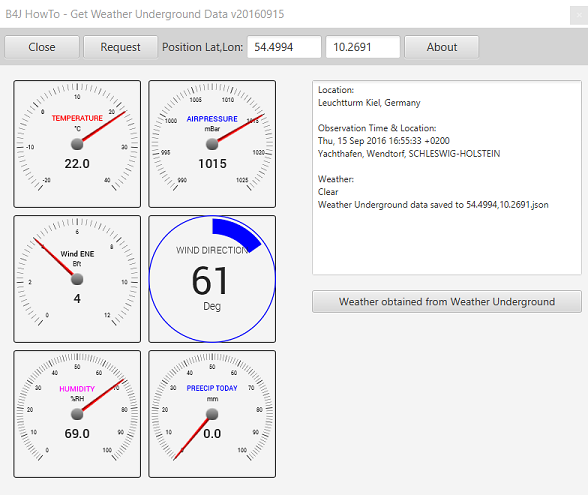Click the Wind Direction circular gauge
The height and width of the screenshot is (495, 588).
coord(212,279)
